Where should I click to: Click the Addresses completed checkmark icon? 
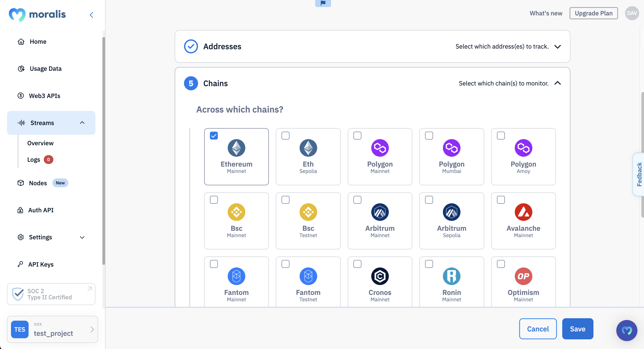coord(191,47)
